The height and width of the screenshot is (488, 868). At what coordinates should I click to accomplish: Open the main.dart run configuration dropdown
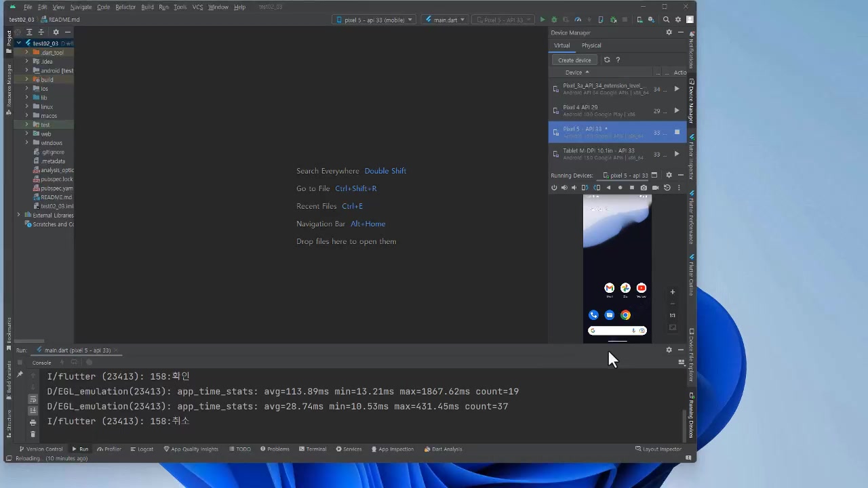coord(445,20)
